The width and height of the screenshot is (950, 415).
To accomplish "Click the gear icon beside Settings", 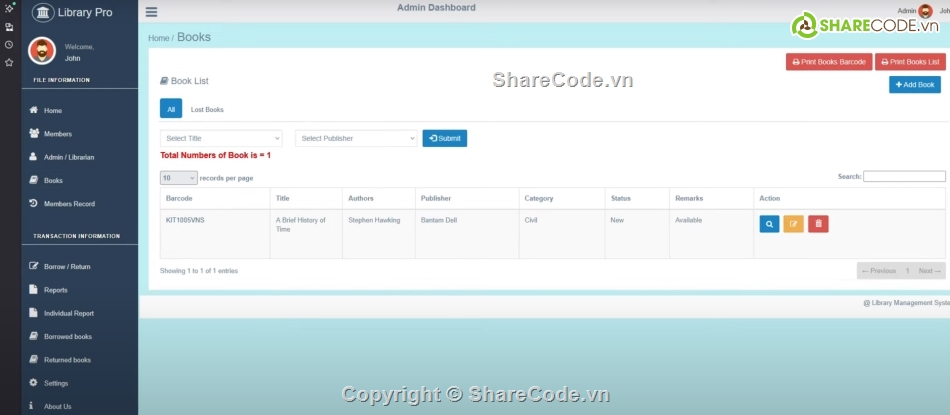I will [33, 383].
